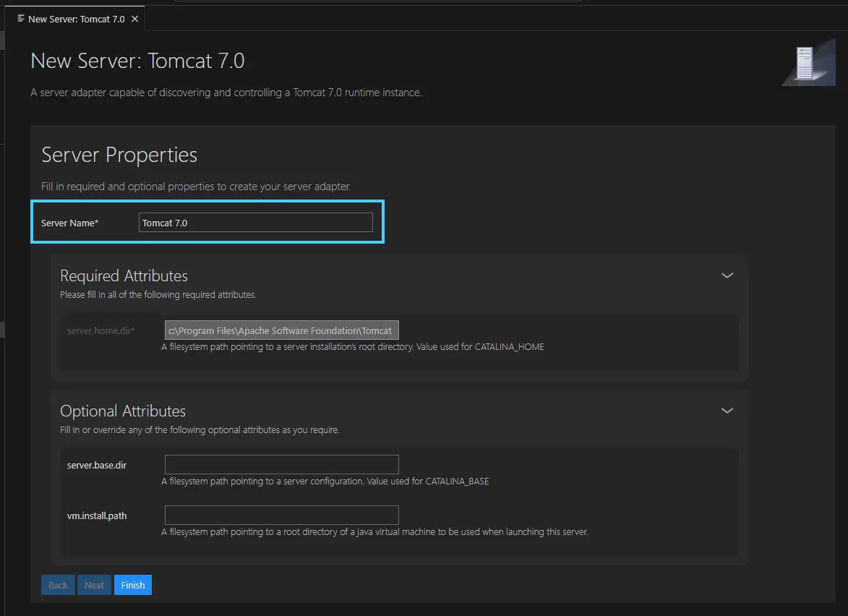Focus the Server Name input field
The height and width of the screenshot is (616, 848).
click(255, 223)
